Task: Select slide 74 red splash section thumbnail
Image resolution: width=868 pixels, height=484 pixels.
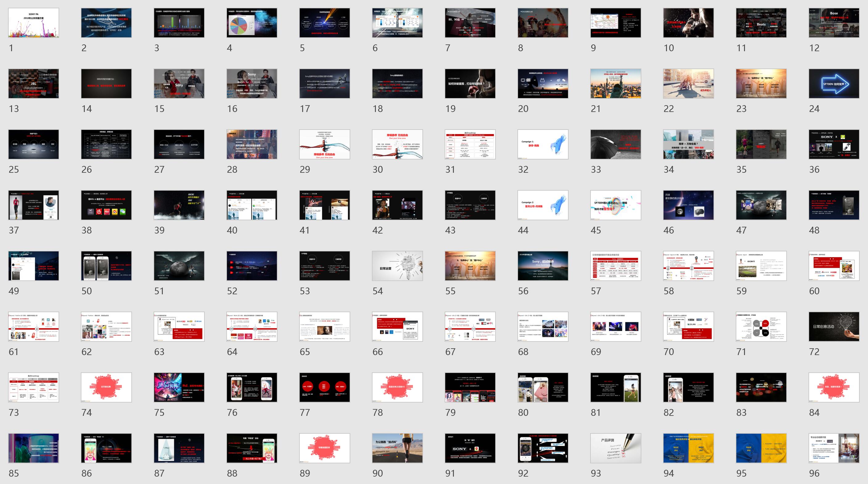Action: coord(106,388)
